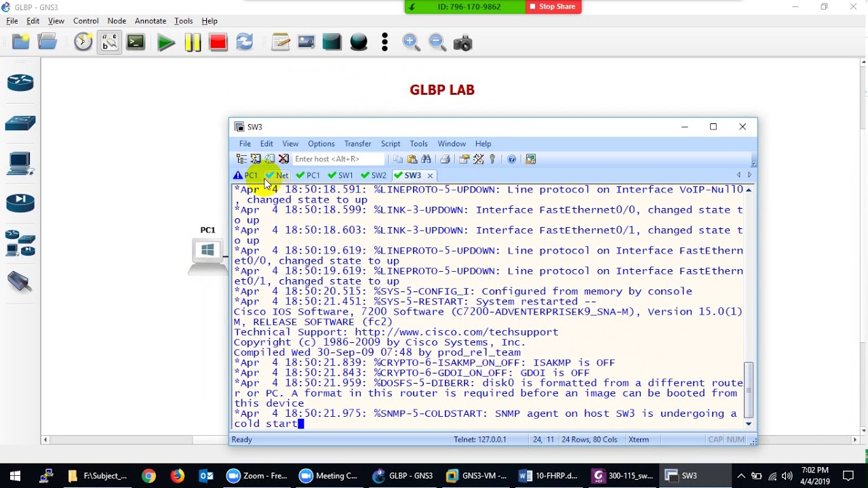Take a screenshot with camera icon
This screenshot has height=488, width=868.
point(462,43)
